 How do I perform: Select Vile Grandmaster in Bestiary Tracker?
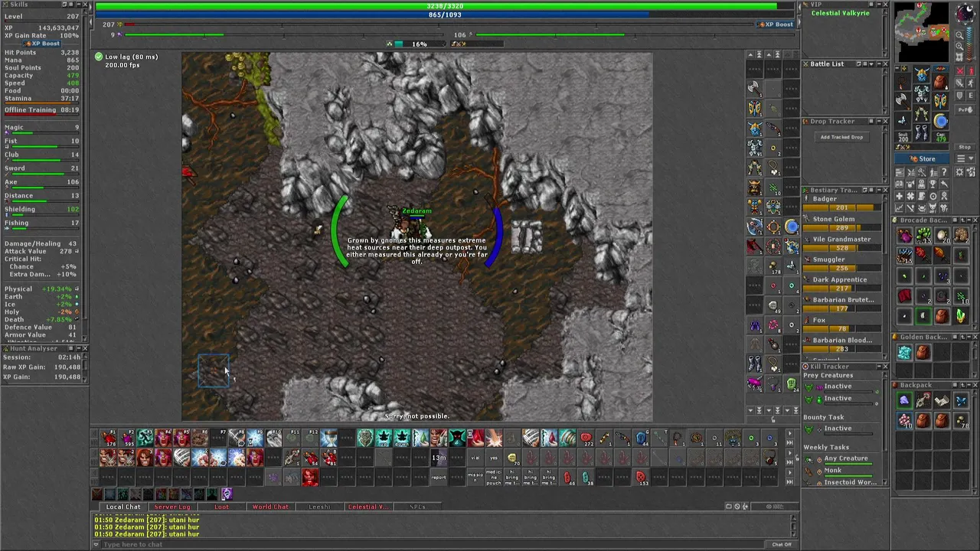click(841, 240)
